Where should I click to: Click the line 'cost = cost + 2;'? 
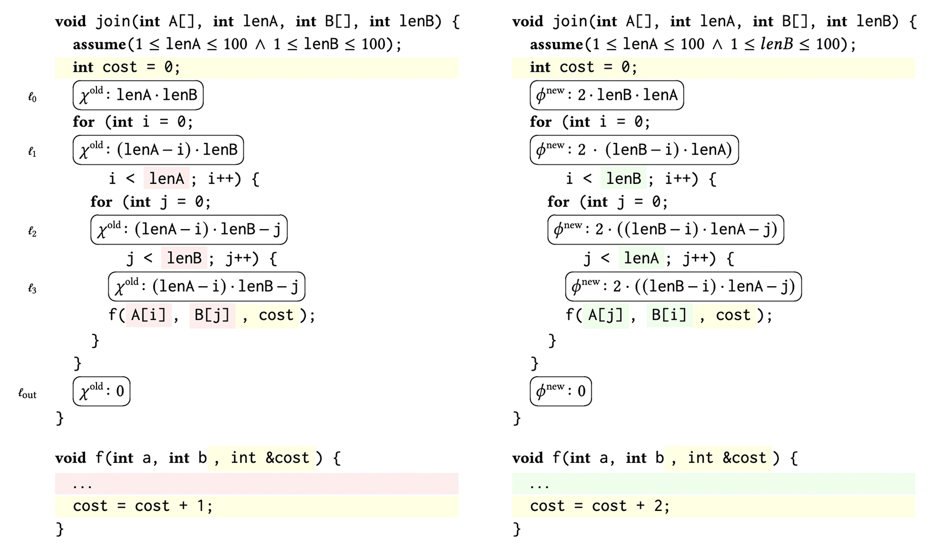(x=600, y=506)
